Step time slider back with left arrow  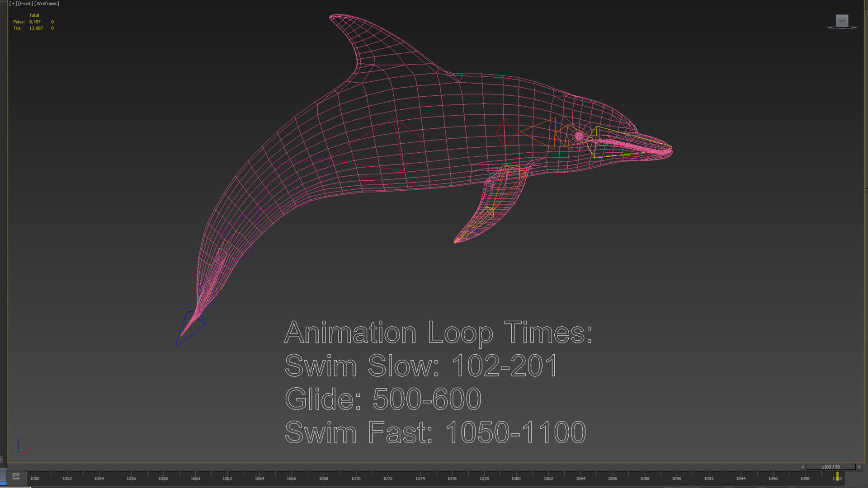click(x=803, y=467)
